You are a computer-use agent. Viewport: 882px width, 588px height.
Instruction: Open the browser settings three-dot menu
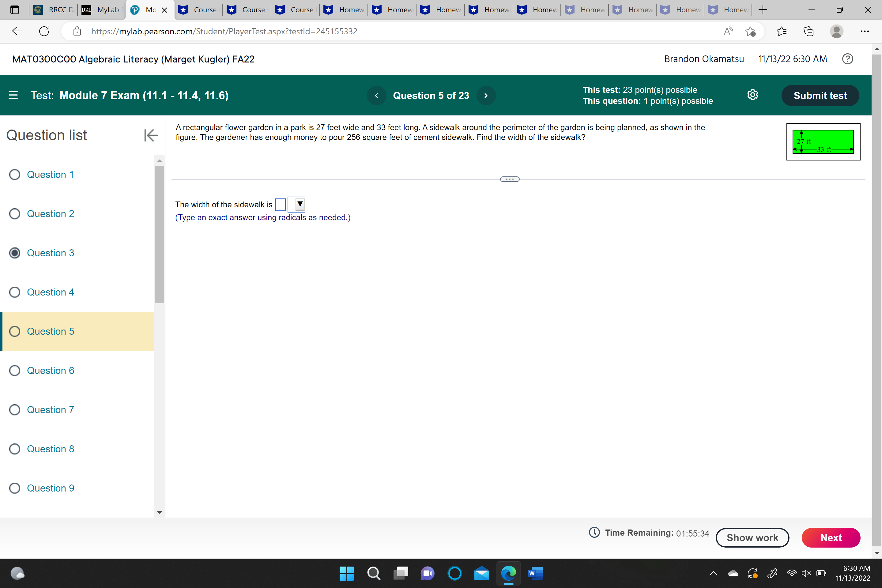[865, 31]
